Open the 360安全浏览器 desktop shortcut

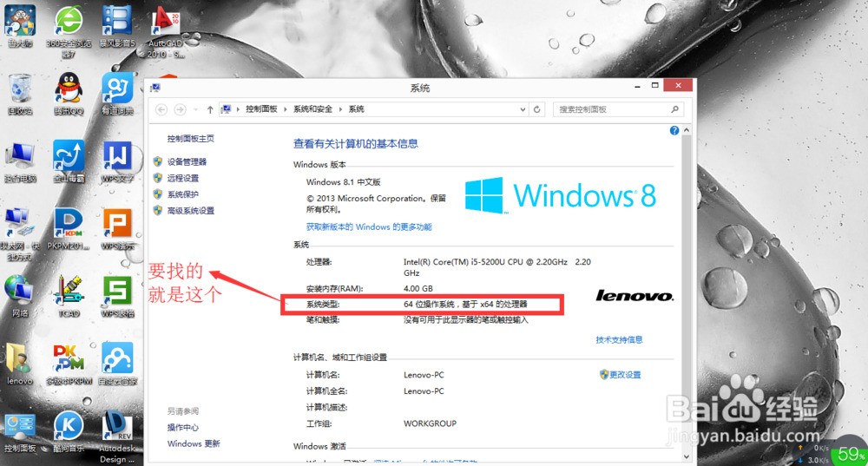(68, 30)
